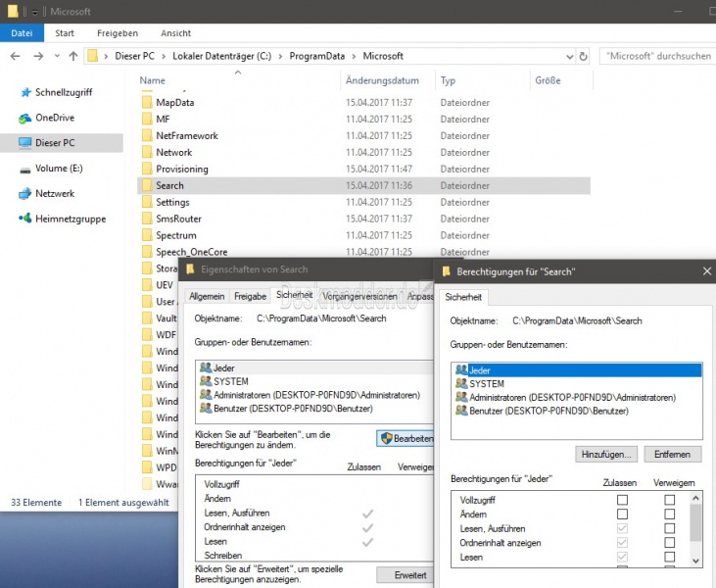This screenshot has width=716, height=588.
Task: Select the UEV folder icon
Action: coord(147,285)
